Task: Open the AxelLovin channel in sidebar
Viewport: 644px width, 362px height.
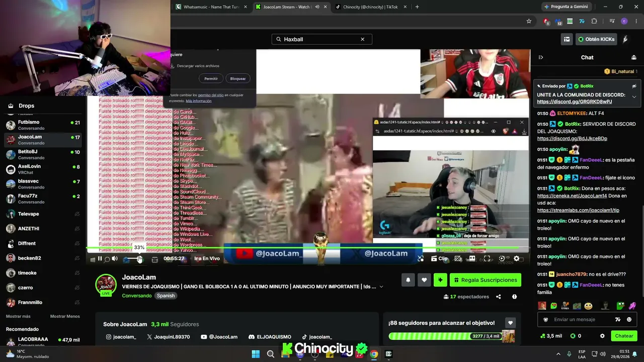Action: pos(43,169)
